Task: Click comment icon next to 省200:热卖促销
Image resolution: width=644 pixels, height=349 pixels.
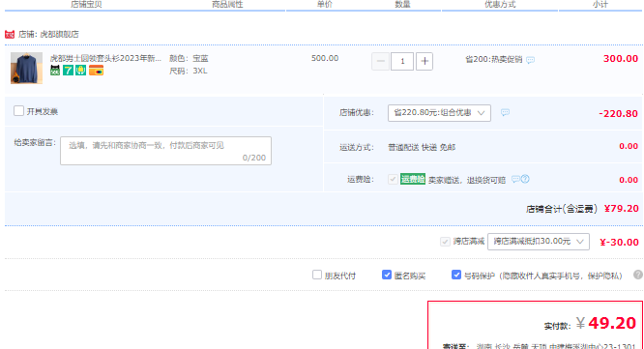Action: (x=530, y=60)
